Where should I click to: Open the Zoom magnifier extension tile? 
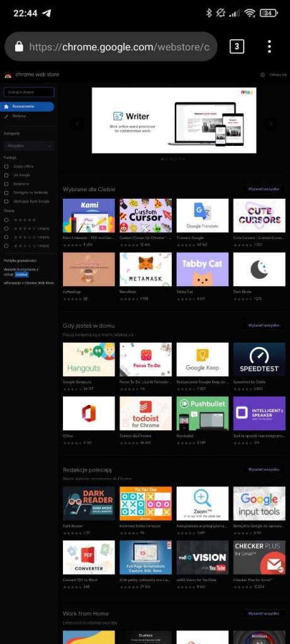tap(203, 504)
